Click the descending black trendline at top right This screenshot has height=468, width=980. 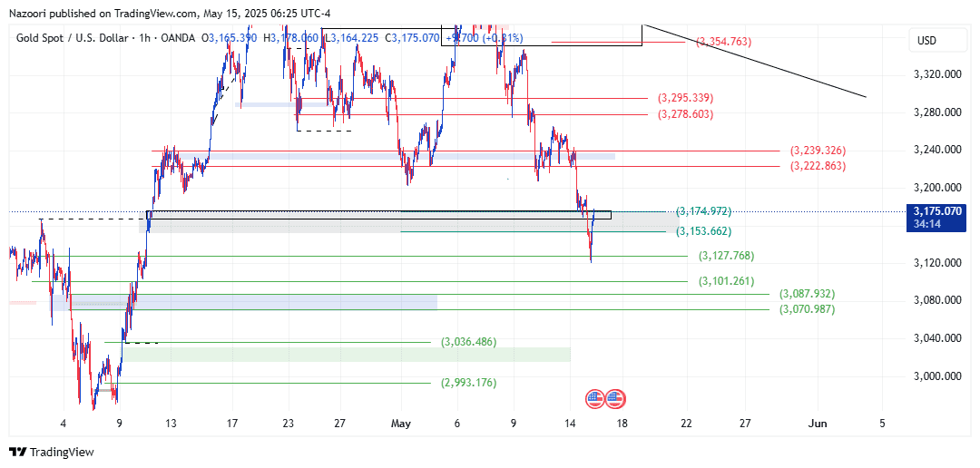pyautogui.click(x=755, y=62)
